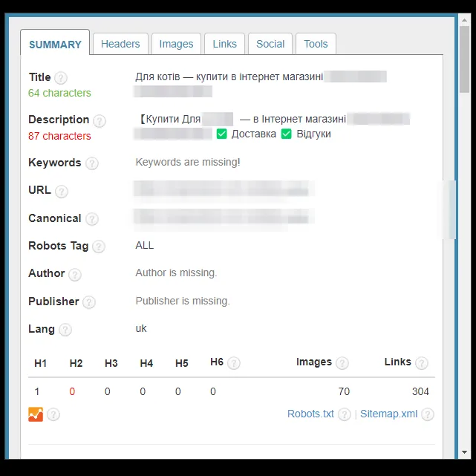Viewport: 476px width, 476px height.
Task: Click the H1 count value 1
Action: tap(37, 391)
